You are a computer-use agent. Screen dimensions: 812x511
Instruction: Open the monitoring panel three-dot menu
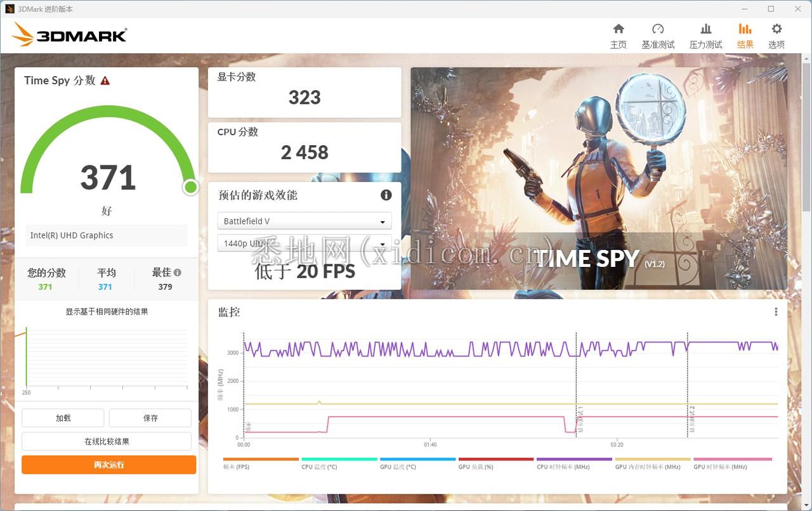tap(775, 312)
